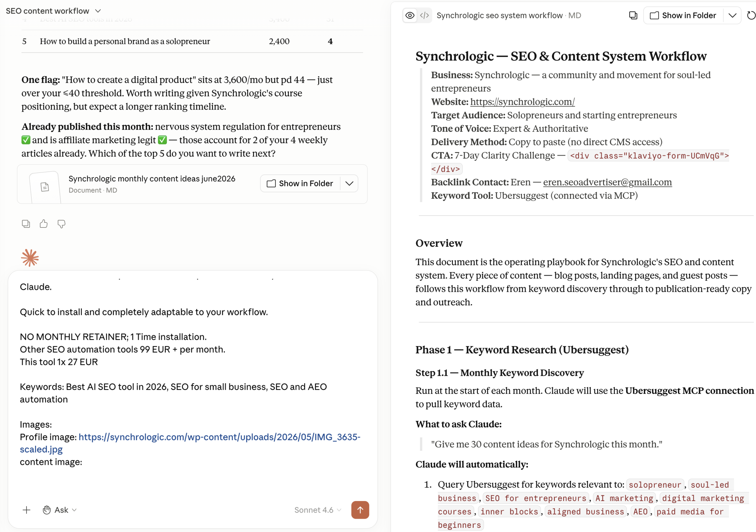
Task: Switch to preview mode with the eye icon
Action: tap(410, 15)
